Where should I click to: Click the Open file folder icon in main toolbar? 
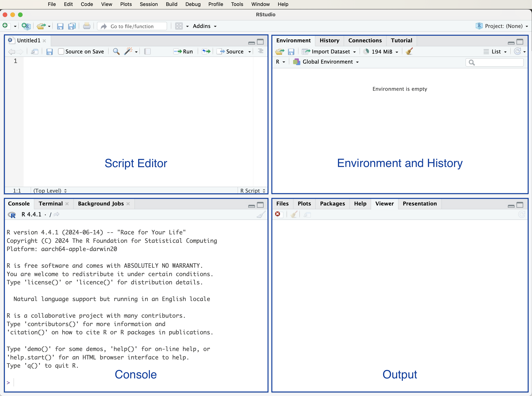tap(41, 26)
